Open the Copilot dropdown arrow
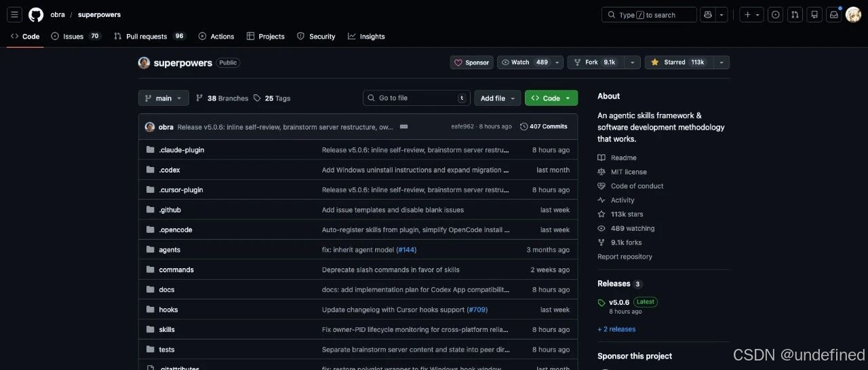Viewport: 868px width, 370px height. pyautogui.click(x=722, y=14)
